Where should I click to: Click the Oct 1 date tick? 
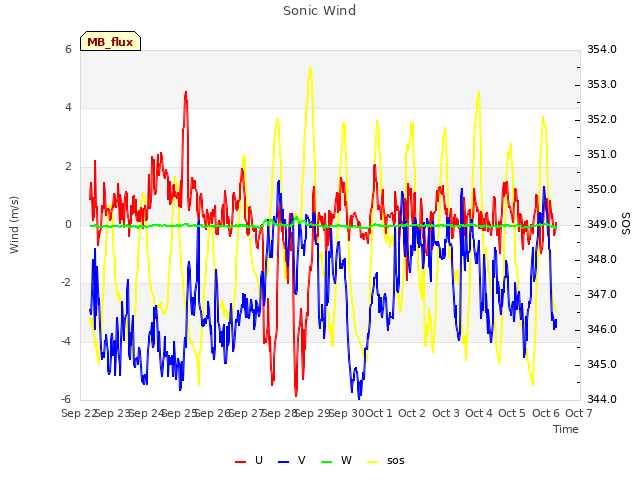coord(378,413)
